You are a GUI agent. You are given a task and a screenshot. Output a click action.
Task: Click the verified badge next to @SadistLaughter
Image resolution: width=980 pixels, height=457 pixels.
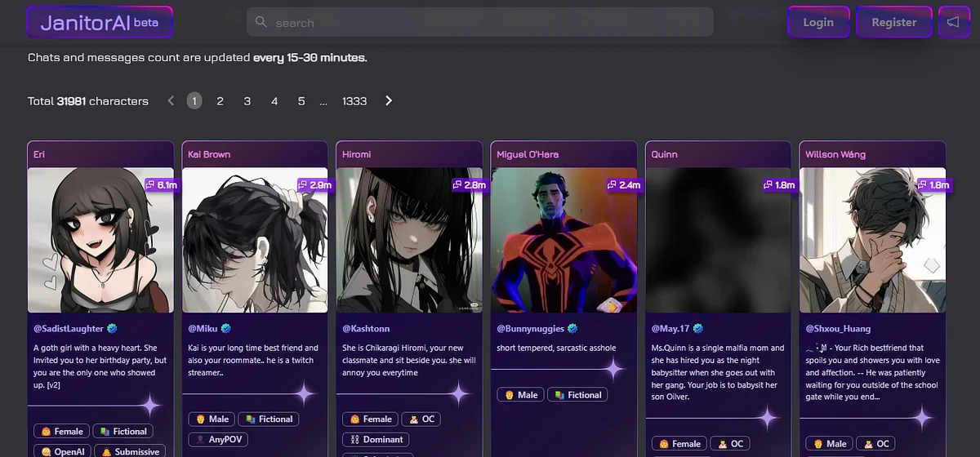pos(112,328)
